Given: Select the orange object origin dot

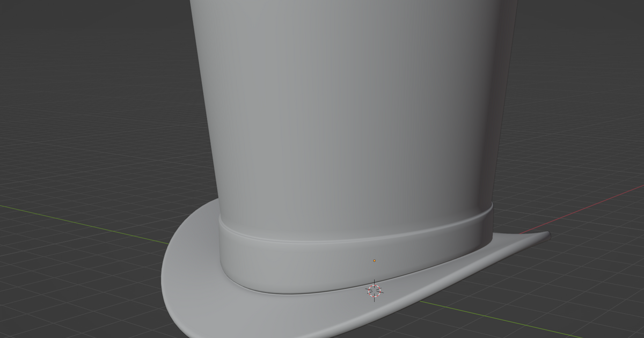Looking at the screenshot, I should pos(374,260).
